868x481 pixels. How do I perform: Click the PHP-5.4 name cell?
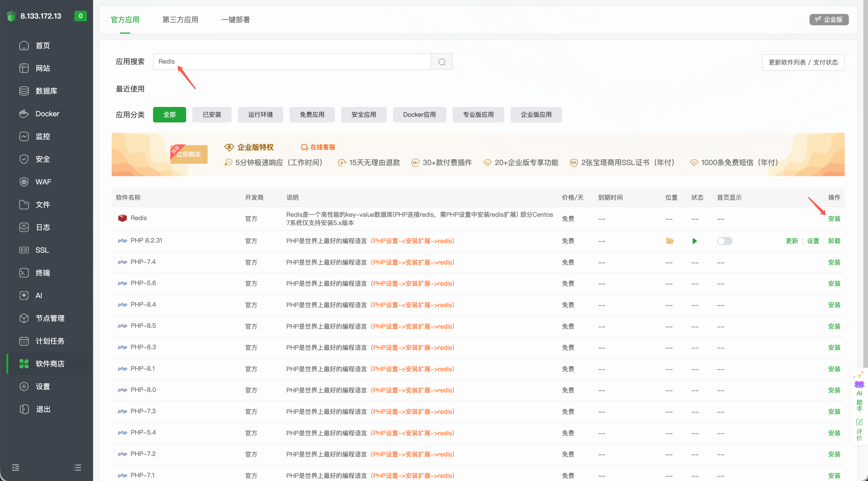[143, 432]
